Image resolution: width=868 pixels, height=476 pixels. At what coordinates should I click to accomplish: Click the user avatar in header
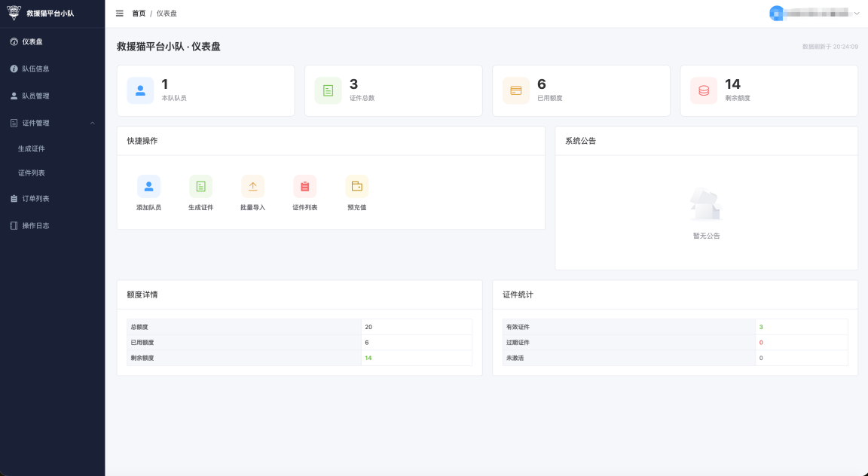click(775, 14)
